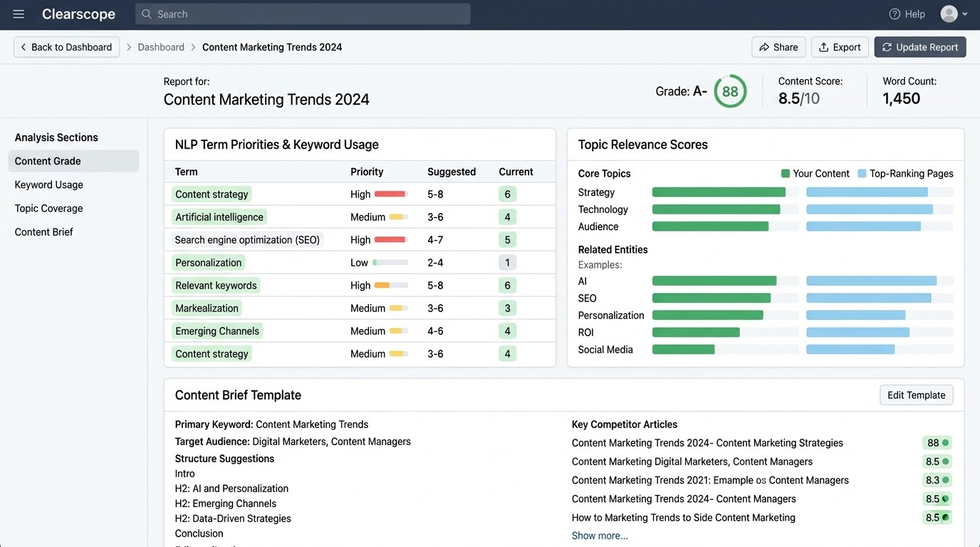Click the Markealization term chip
The width and height of the screenshot is (980, 547).
[207, 308]
